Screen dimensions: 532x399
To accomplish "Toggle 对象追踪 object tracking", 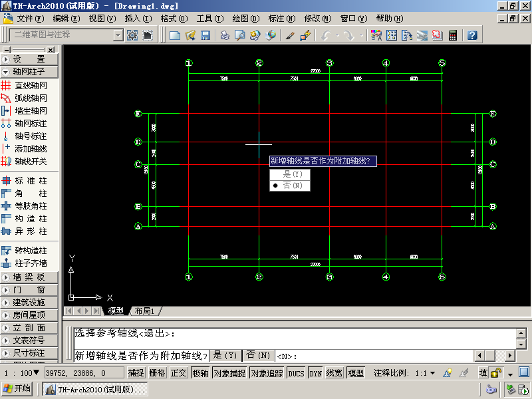I will click(267, 373).
